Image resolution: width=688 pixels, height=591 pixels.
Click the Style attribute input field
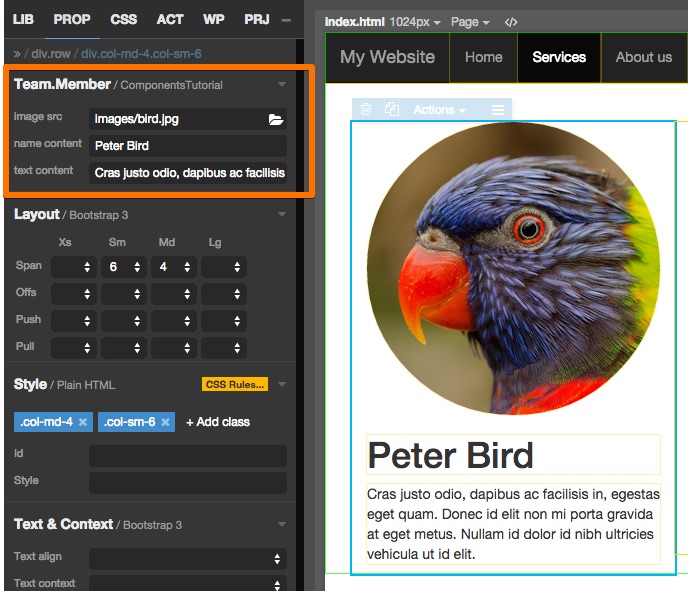(x=188, y=483)
